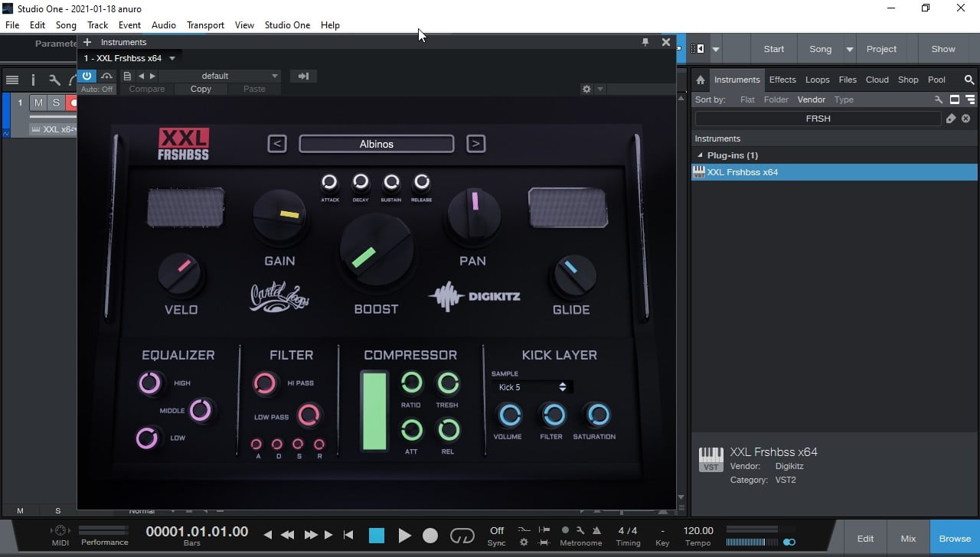This screenshot has width=980, height=557.
Task: Click the browser wrench options icon
Action: tap(938, 99)
